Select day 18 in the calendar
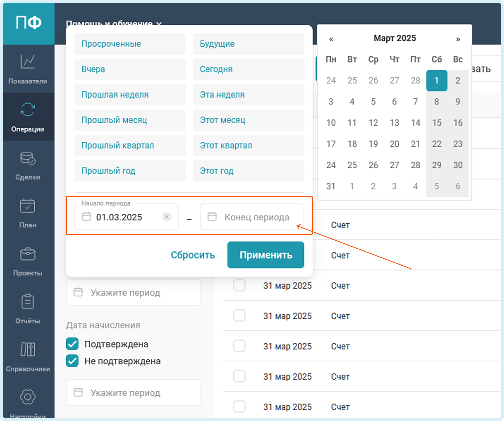 tap(352, 144)
